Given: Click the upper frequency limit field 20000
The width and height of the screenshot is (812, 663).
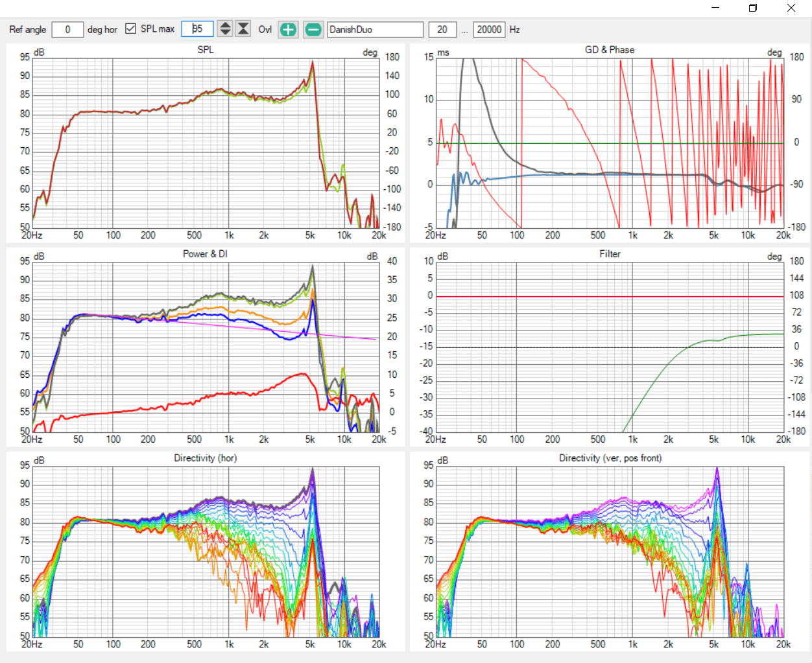Looking at the screenshot, I should 489,29.
